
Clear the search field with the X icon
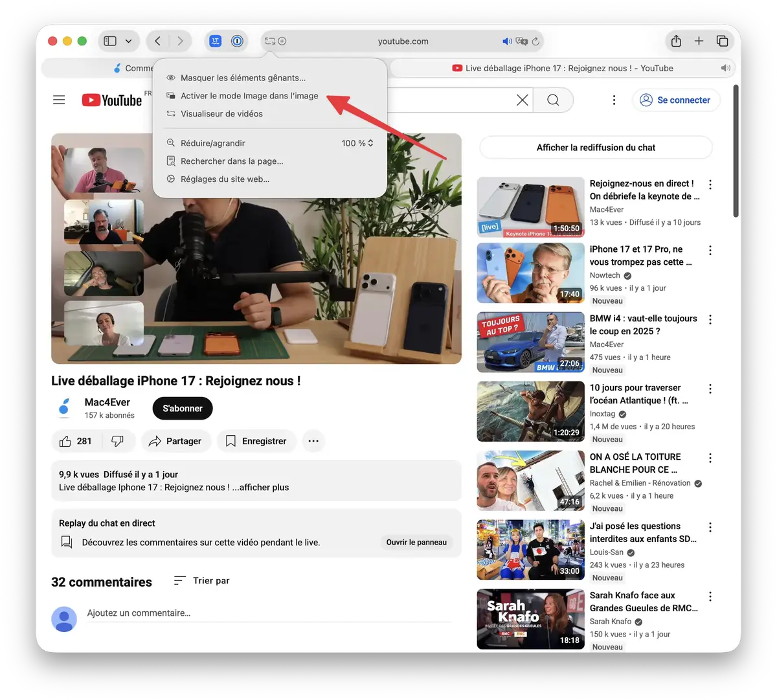pos(522,100)
